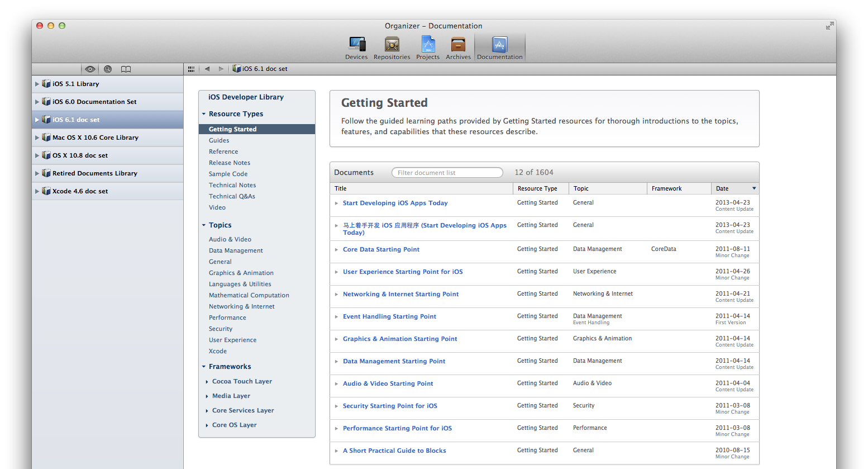Expand the iOS 6.0 Documentation Set

(x=37, y=102)
